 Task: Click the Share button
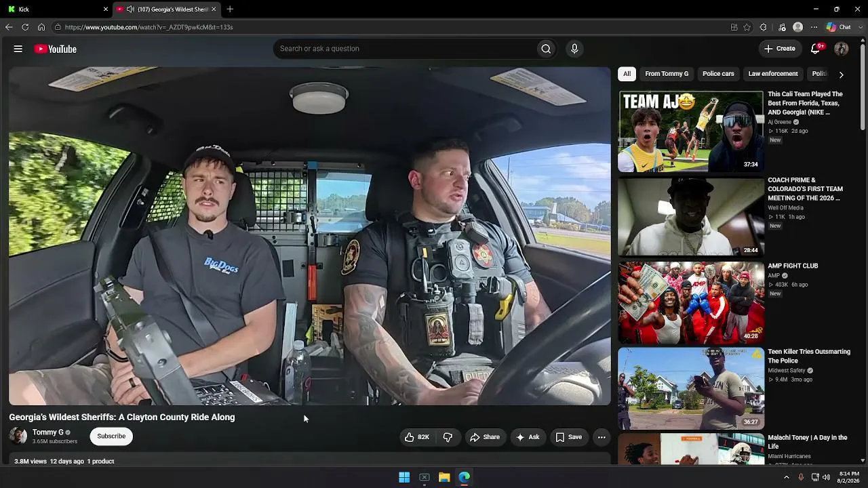485,437
